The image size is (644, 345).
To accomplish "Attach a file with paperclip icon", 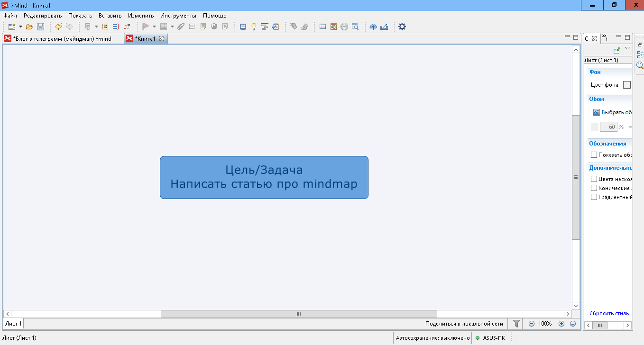I will coord(181,27).
